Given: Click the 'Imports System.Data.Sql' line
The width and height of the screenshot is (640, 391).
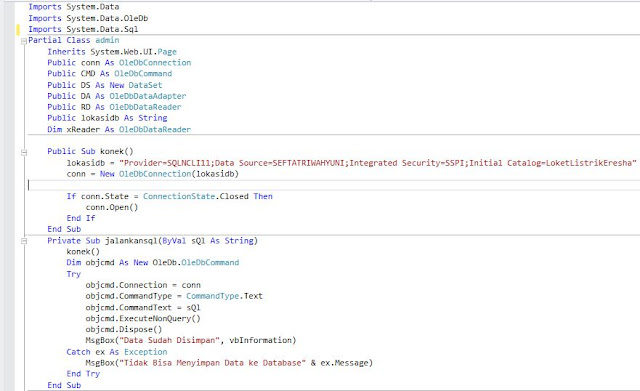Looking at the screenshot, I should 83,29.
